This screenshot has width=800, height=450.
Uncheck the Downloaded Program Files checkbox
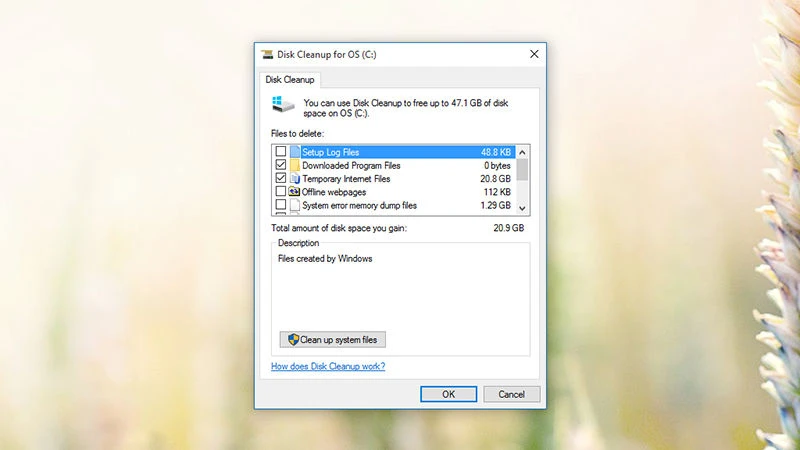pos(280,165)
